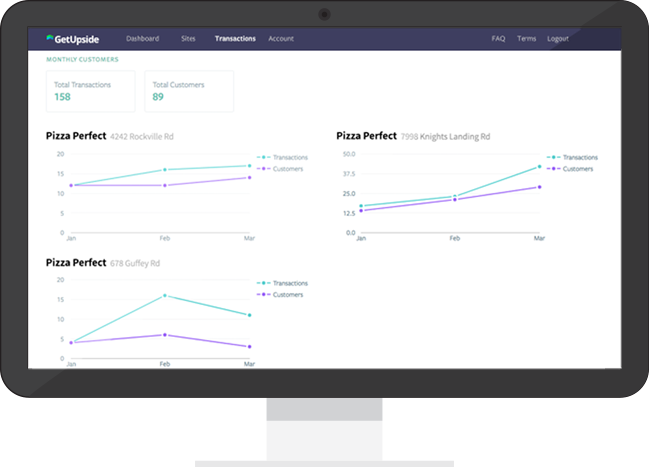
Task: Click Pizza Perfect title above Guffey Rd
Action: coord(76,262)
